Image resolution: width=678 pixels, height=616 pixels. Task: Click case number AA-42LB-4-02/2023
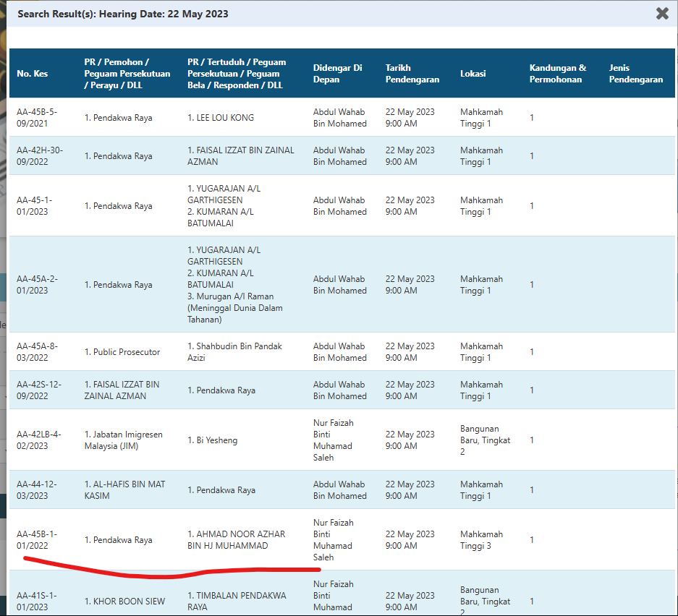click(x=38, y=440)
